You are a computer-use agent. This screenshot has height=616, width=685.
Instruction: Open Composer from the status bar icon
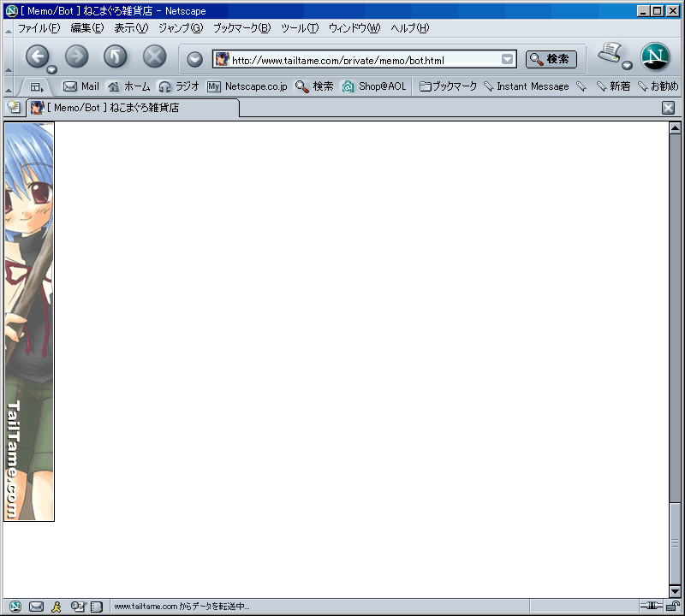(79, 606)
